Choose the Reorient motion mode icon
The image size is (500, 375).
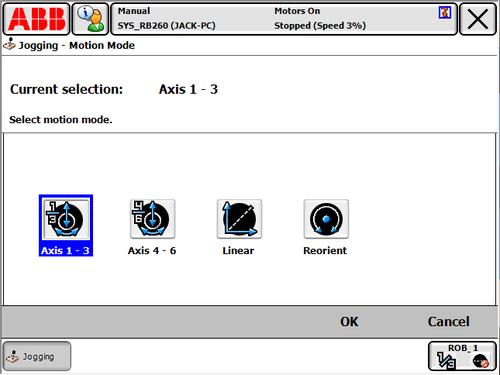point(326,219)
